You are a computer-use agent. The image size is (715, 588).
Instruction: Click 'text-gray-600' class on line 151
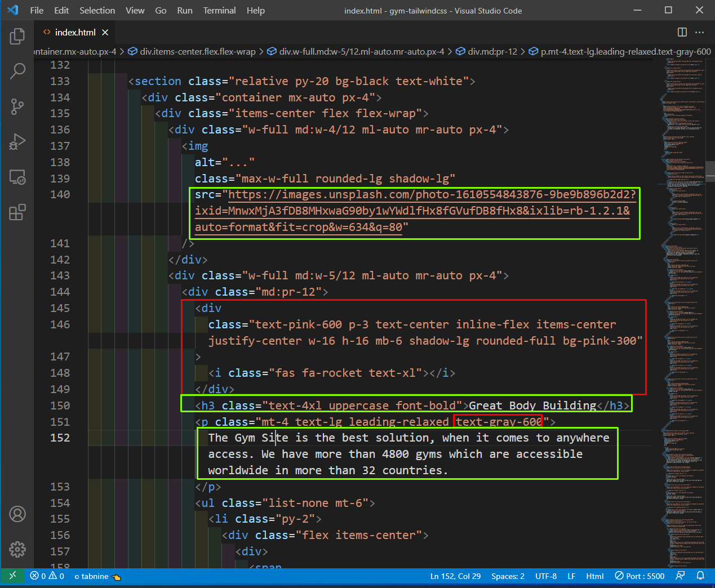coord(499,422)
